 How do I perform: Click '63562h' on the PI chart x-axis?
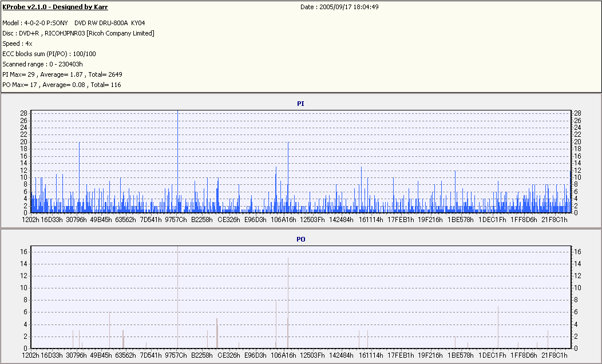125,220
